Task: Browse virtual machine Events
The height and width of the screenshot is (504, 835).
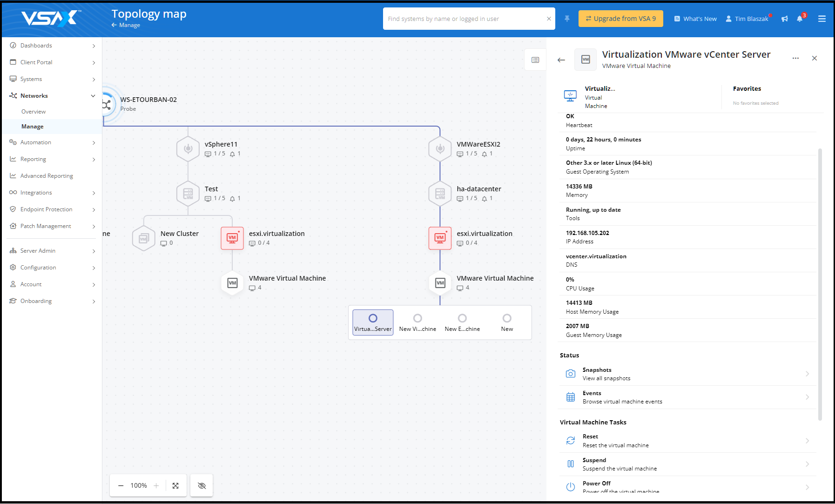Action: [687, 397]
